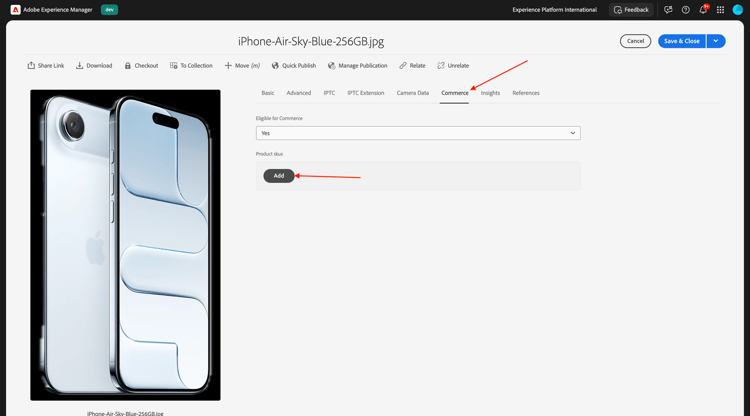
Task: Click the Cancel button
Action: coord(635,41)
